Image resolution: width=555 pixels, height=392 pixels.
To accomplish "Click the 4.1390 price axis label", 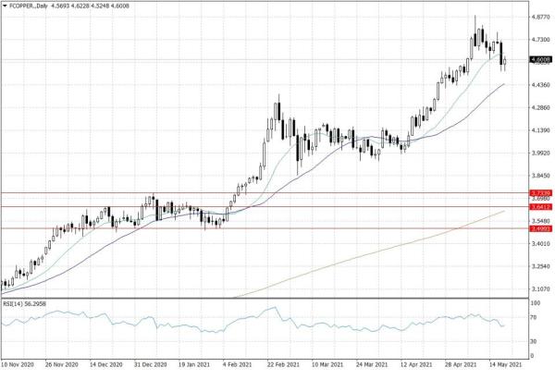I will (x=540, y=130).
